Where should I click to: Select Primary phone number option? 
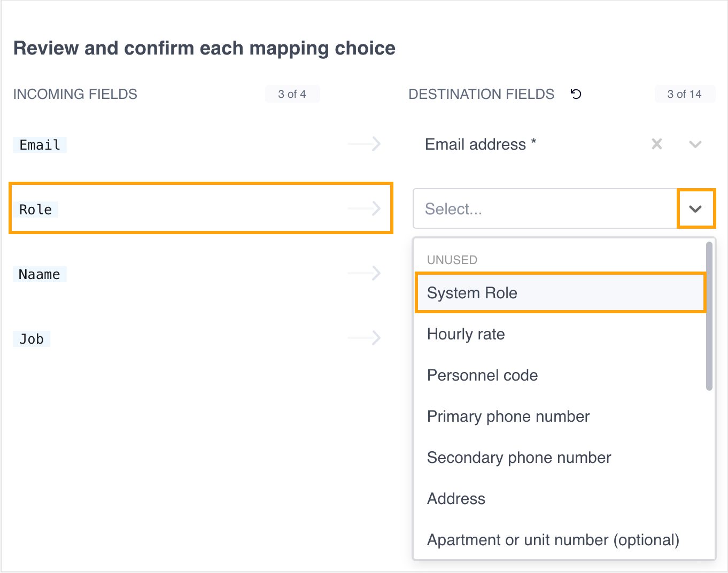508,417
